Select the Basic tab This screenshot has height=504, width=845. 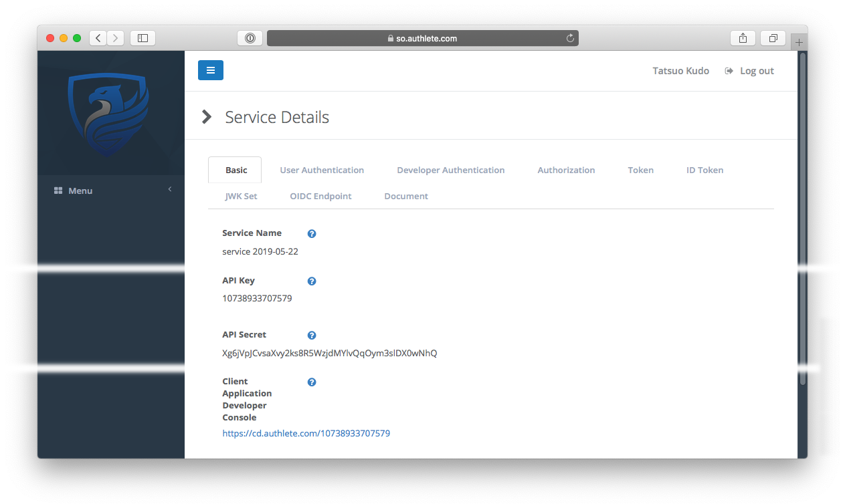click(236, 170)
